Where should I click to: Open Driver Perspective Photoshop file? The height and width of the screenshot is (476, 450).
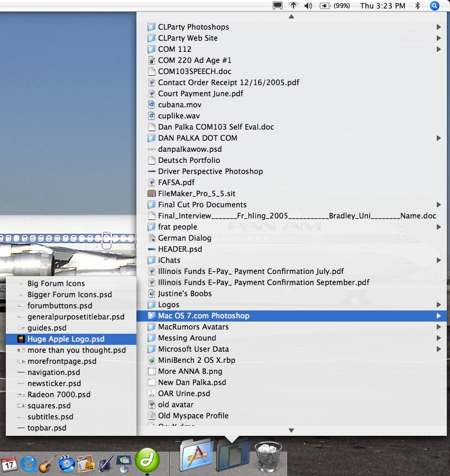(291, 171)
